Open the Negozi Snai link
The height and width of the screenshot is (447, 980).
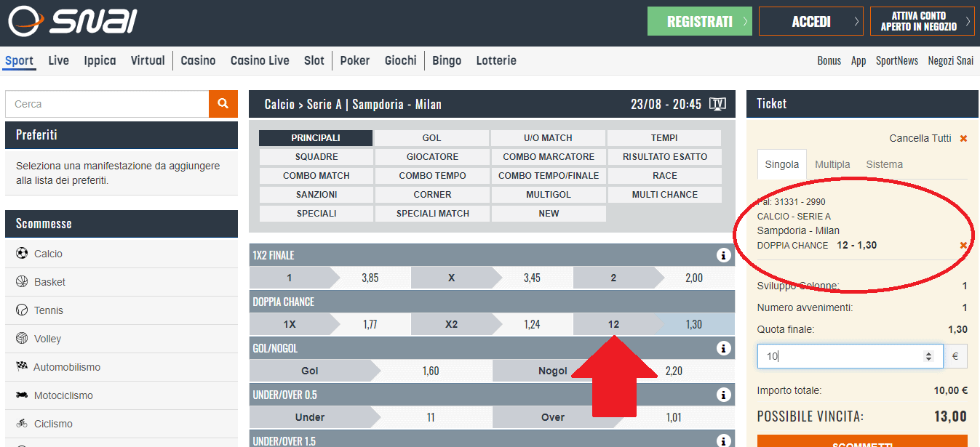[x=951, y=61]
